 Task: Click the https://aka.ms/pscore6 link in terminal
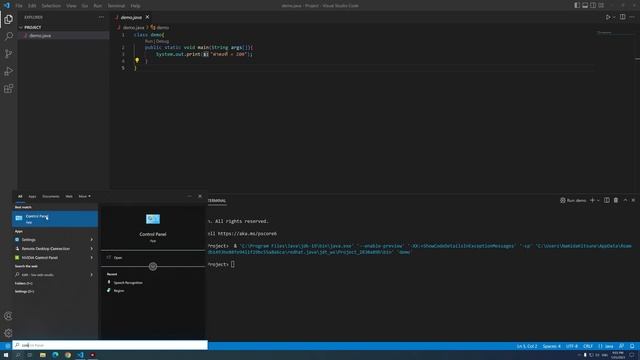(247, 233)
